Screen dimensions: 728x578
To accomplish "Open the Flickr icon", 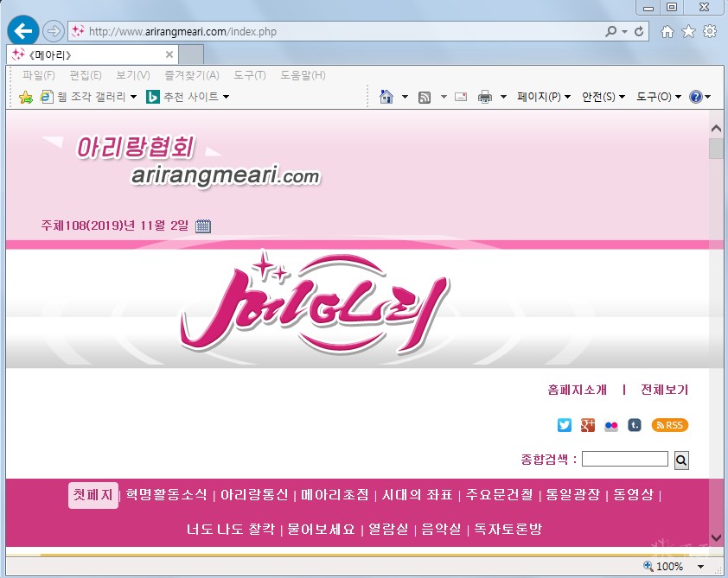I will pos(611,425).
